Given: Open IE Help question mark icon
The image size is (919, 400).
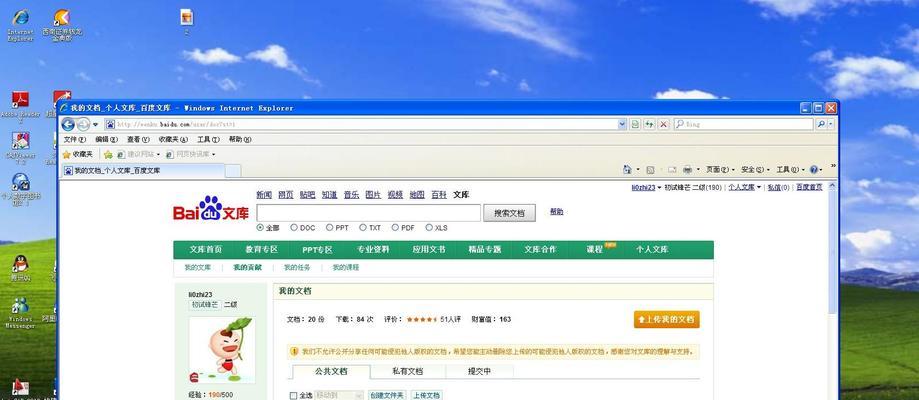Looking at the screenshot, I should click(x=813, y=170).
